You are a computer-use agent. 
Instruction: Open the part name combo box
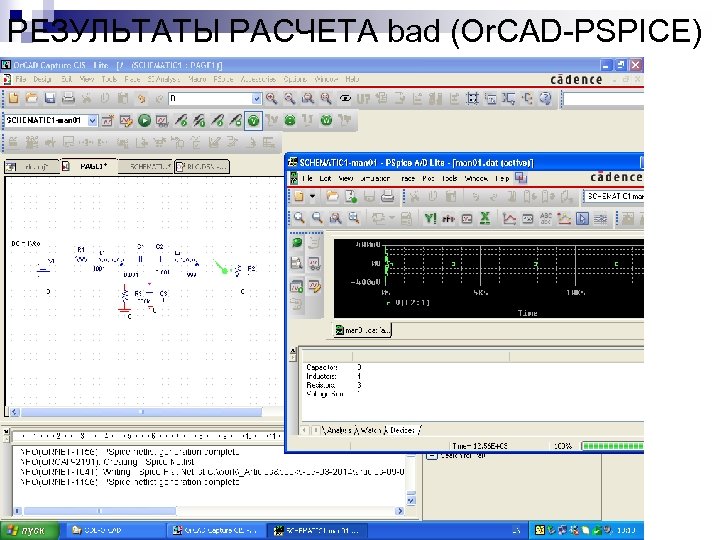pos(215,98)
